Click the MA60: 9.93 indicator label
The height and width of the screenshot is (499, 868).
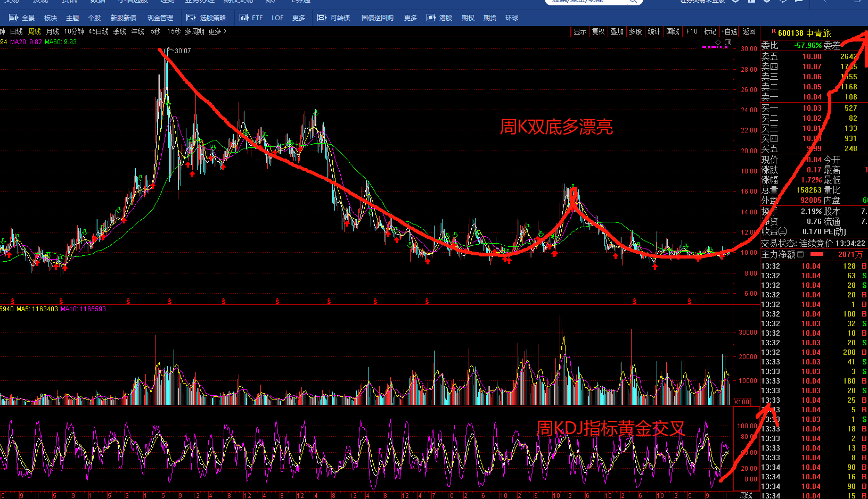click(61, 42)
